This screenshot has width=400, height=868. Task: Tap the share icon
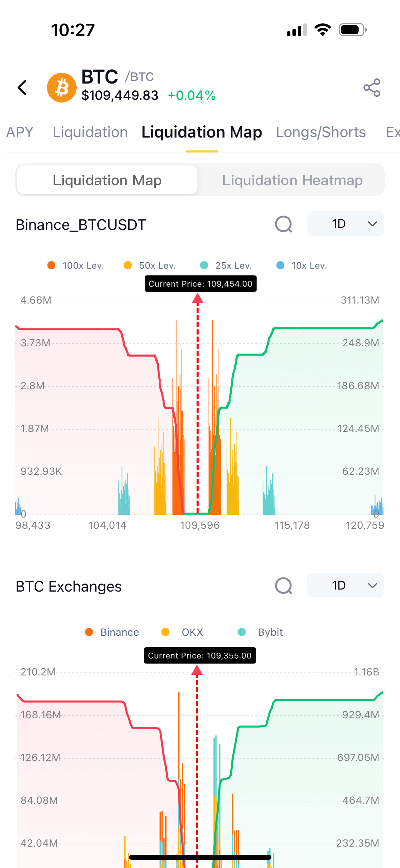click(372, 88)
